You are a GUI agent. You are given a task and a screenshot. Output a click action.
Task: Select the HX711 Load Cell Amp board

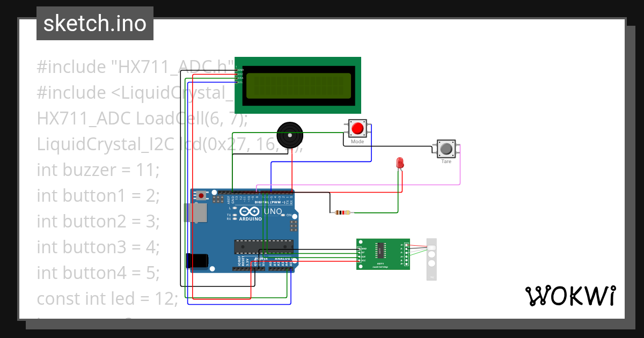(x=382, y=255)
